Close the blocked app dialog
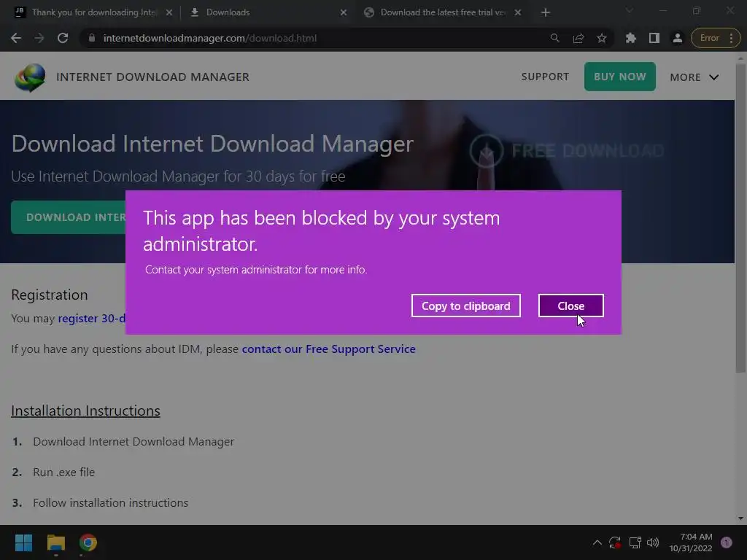This screenshot has width=747, height=560. pos(570,306)
